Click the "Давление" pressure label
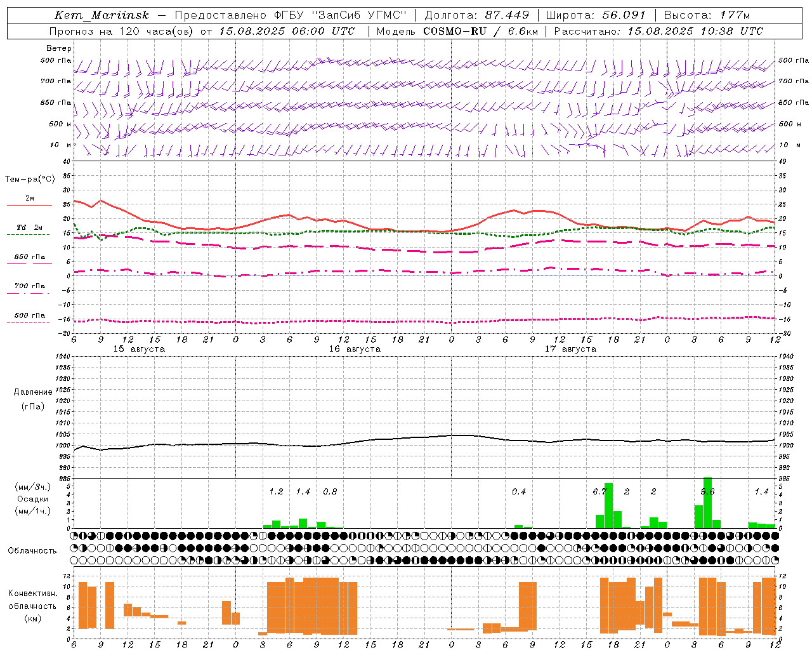Screen dimensions: 812x650 (x=33, y=392)
